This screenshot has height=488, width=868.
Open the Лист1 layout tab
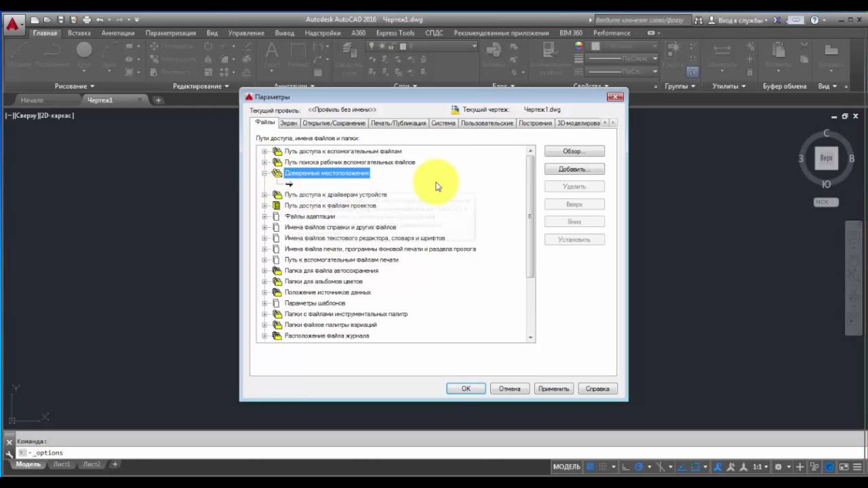click(61, 464)
